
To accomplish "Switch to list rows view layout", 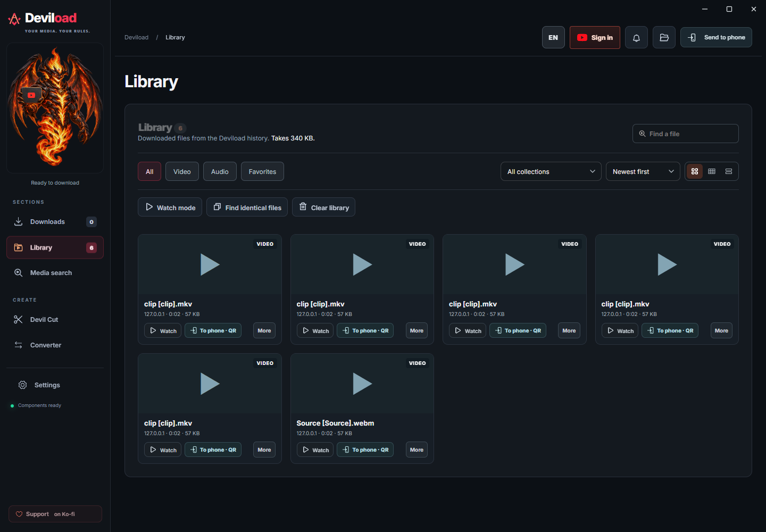I will coord(729,171).
